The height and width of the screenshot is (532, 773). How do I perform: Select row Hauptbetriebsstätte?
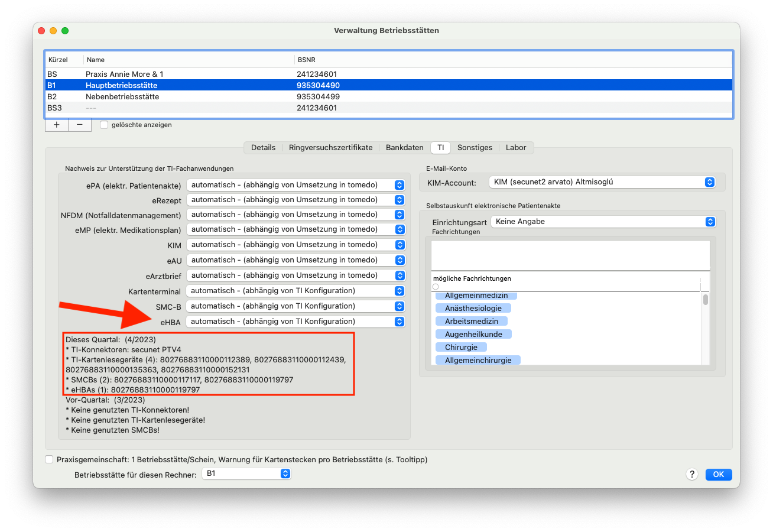389,85
